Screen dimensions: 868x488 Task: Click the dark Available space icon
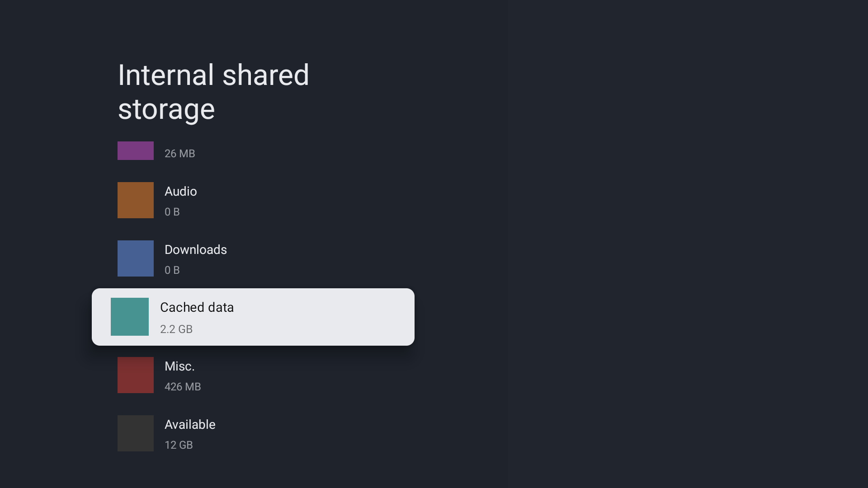pyautogui.click(x=135, y=433)
